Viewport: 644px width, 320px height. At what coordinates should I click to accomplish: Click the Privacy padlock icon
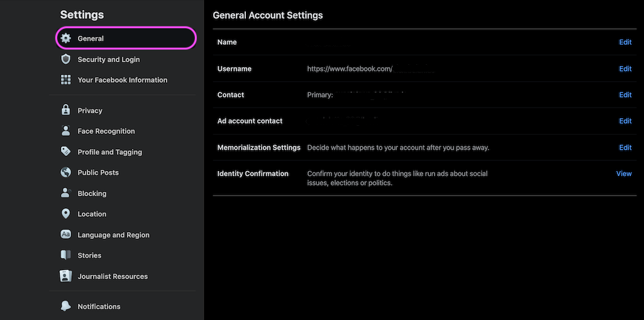[65, 110]
